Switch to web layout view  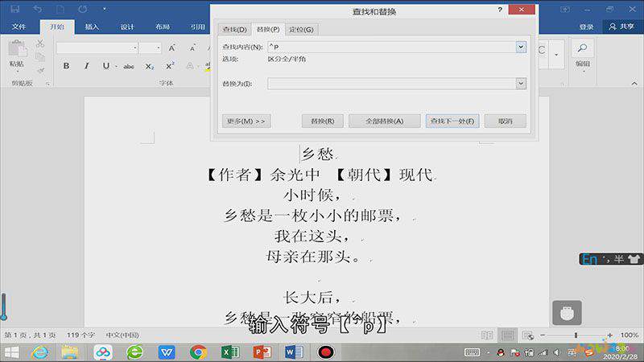coord(528,335)
